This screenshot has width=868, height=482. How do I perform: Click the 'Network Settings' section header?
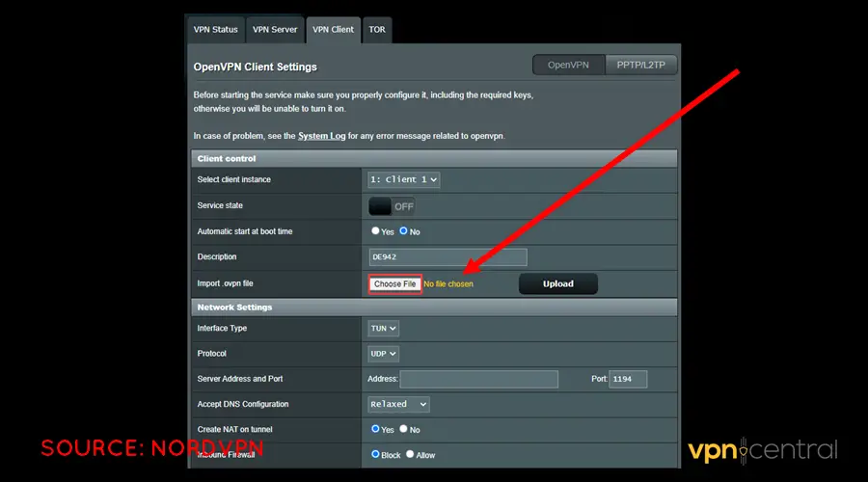coord(434,308)
